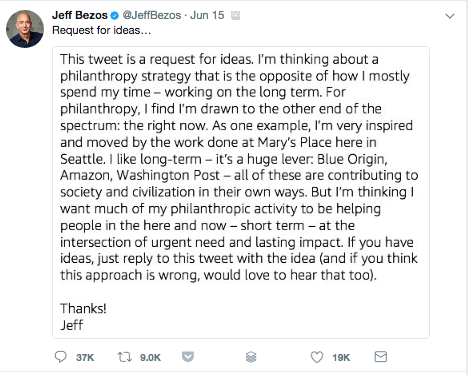View the 37K replies count
This screenshot has height=375, width=468.
point(85,358)
